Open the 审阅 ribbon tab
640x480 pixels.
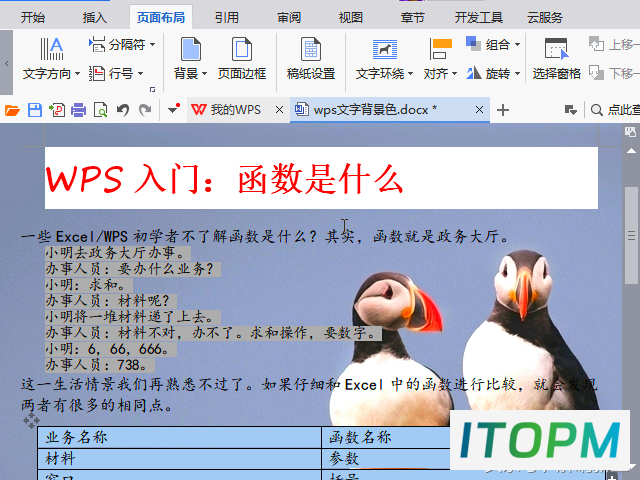(x=289, y=18)
